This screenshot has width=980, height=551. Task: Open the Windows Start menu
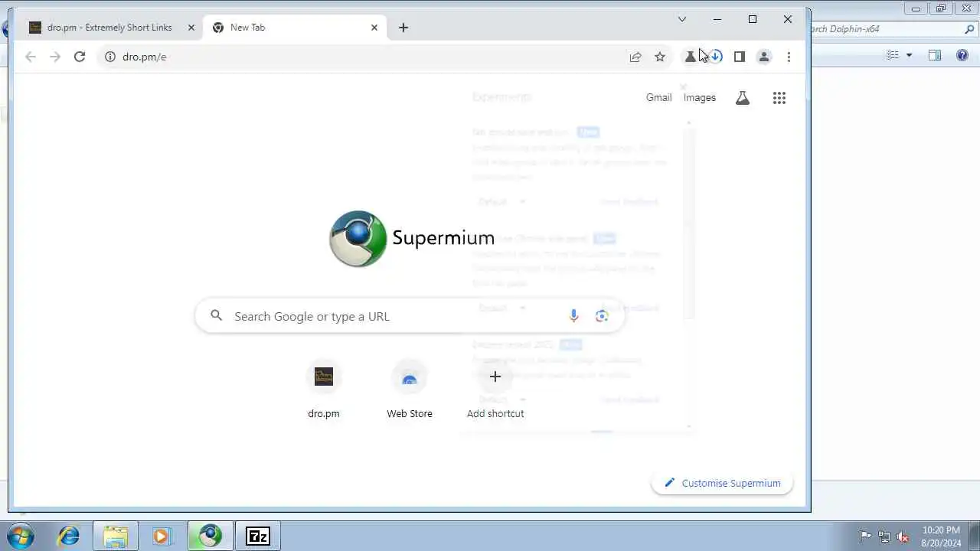(x=21, y=536)
